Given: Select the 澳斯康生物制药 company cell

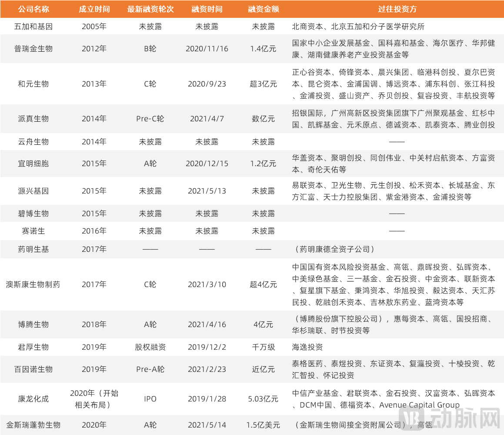Looking at the screenshot, I should click(x=33, y=284).
